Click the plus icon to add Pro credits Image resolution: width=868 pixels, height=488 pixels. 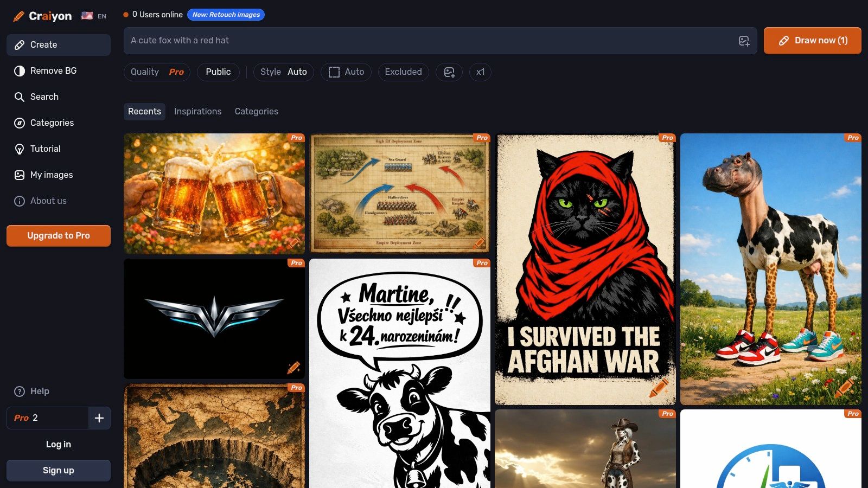tap(99, 418)
